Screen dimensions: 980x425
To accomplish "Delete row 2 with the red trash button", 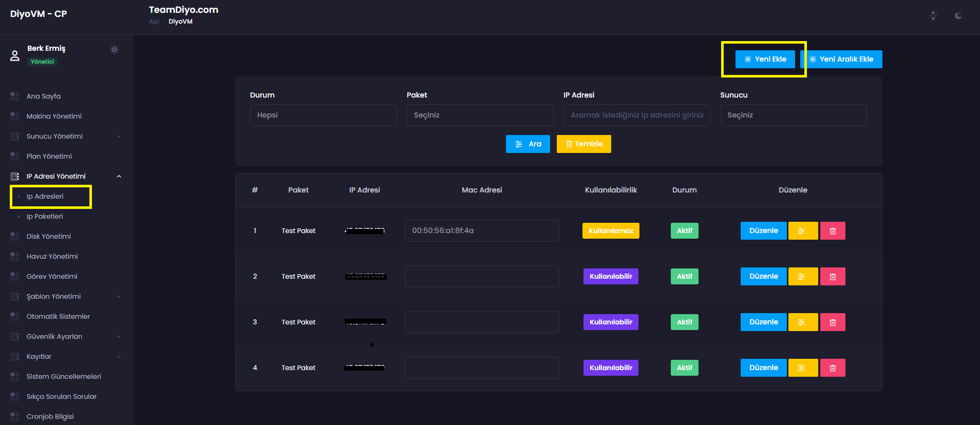I will pos(833,277).
